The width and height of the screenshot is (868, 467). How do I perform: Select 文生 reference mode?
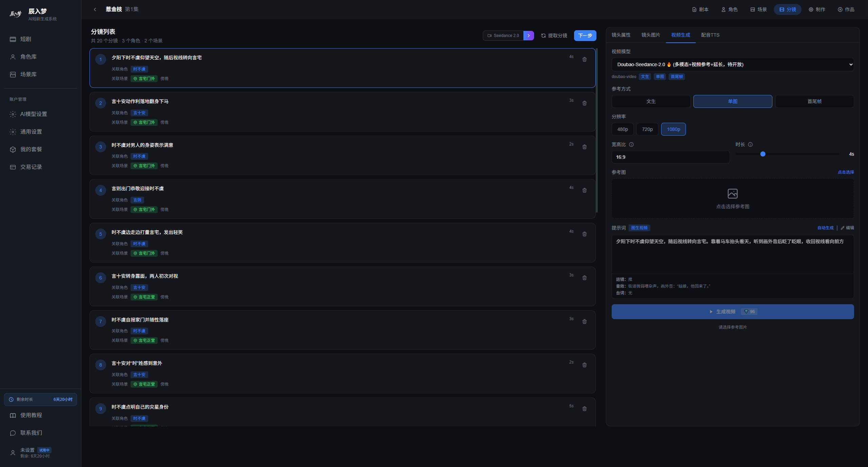click(x=651, y=101)
